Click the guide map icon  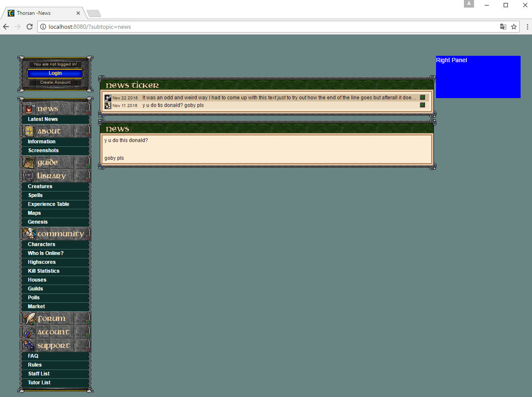click(29, 162)
